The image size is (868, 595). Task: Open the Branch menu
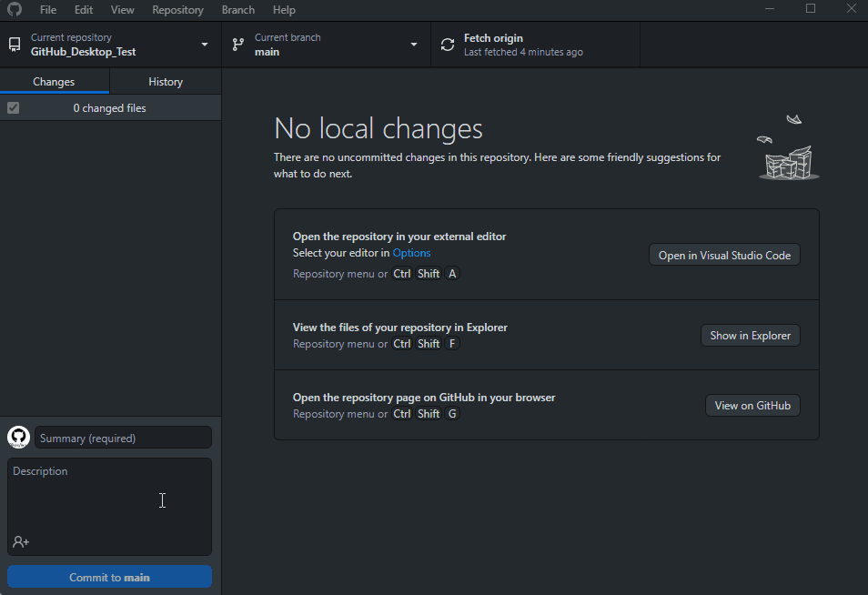(x=238, y=10)
